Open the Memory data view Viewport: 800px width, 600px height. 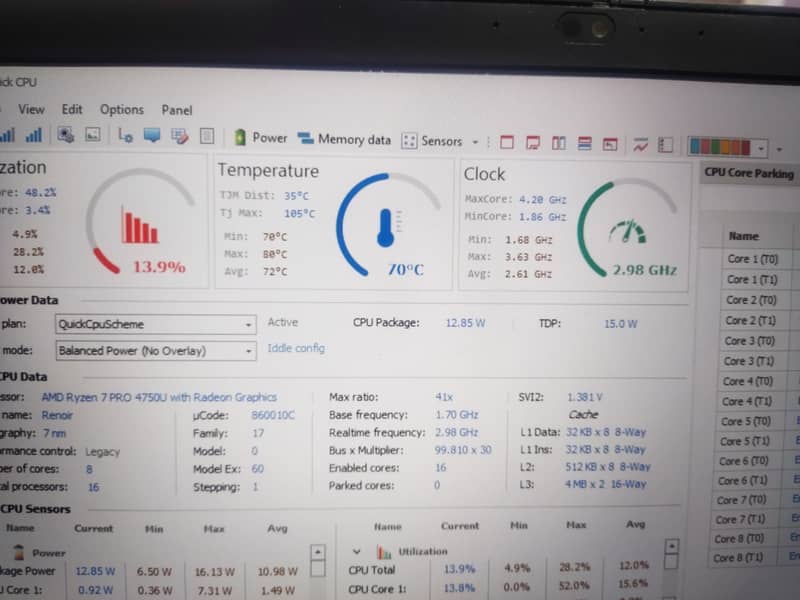pyautogui.click(x=344, y=140)
